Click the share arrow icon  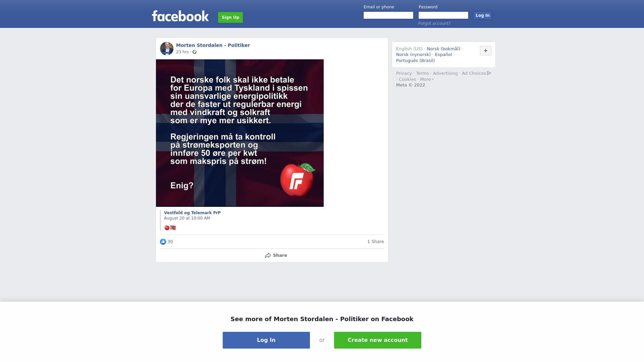pos(268,255)
